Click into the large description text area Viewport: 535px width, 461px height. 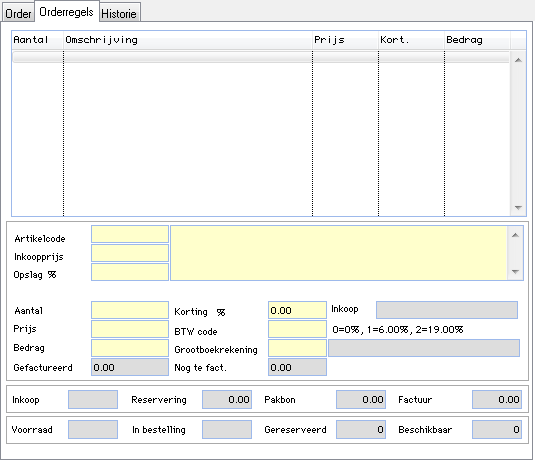coord(339,253)
